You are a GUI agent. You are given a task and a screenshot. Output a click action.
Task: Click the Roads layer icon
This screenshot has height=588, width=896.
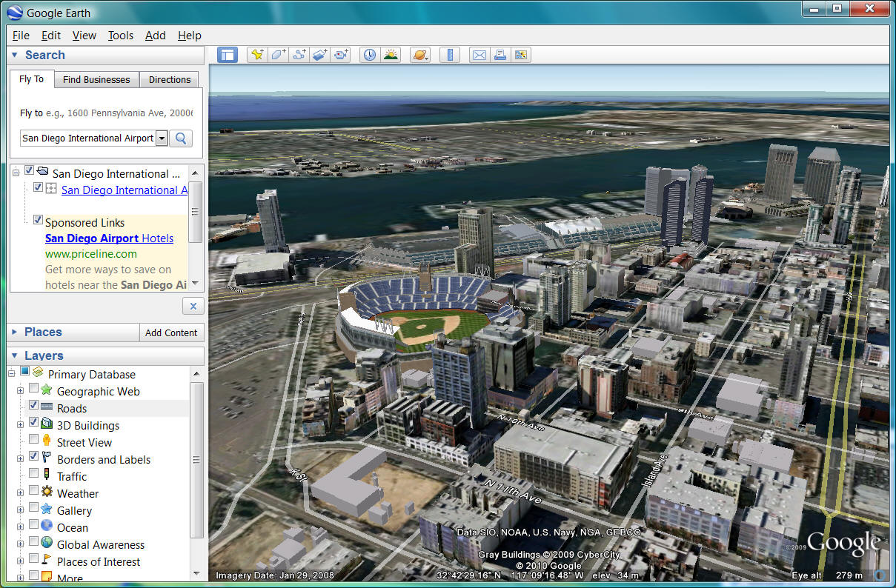click(x=47, y=407)
